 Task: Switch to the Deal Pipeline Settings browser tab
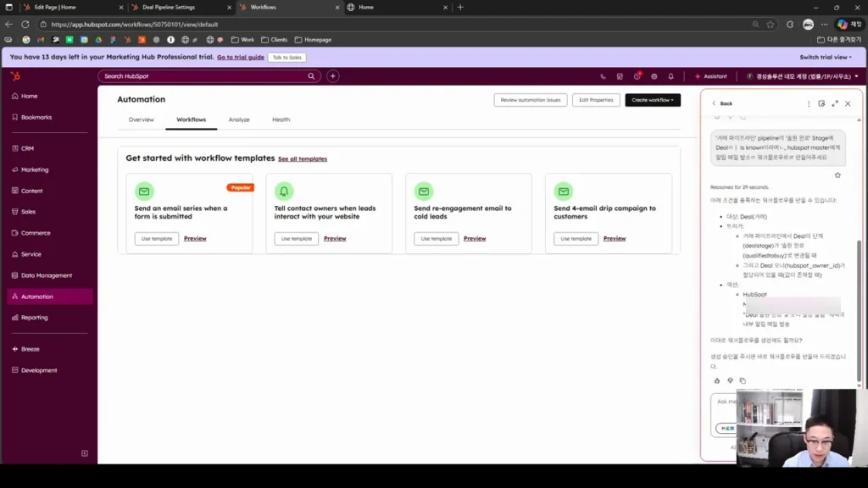tap(181, 7)
